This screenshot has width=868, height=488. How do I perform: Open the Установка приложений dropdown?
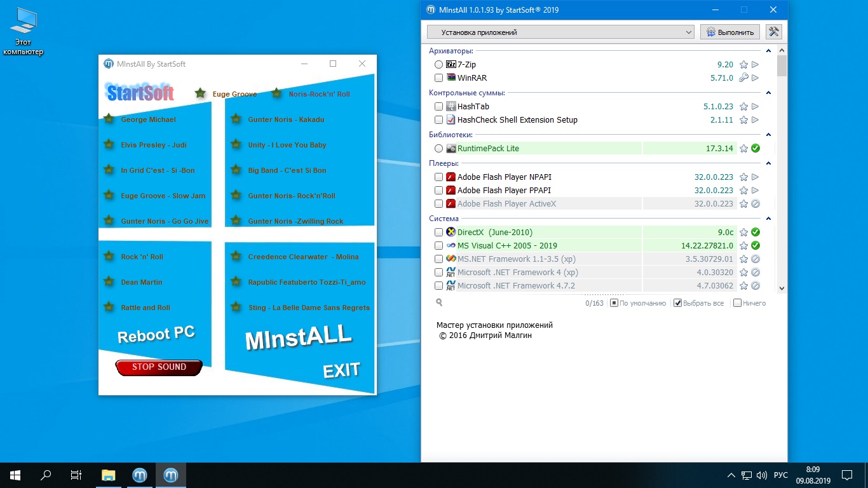pyautogui.click(x=560, y=32)
